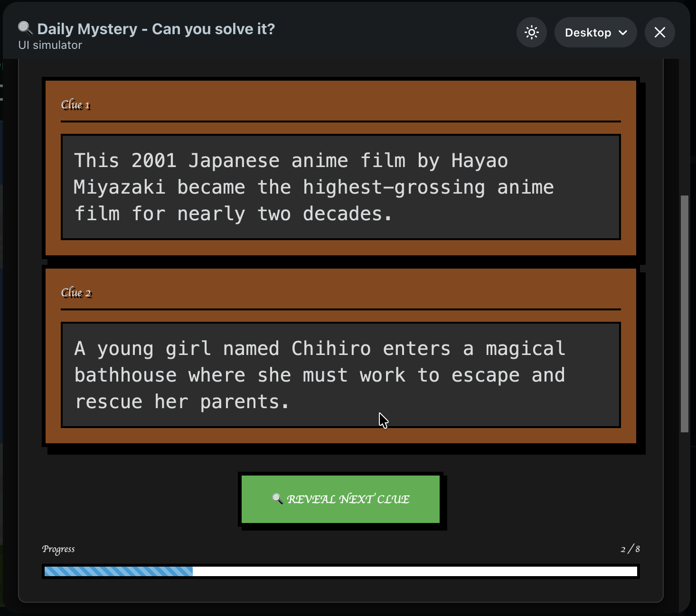Open the Desktop device dropdown
Viewport: 696px width, 616px height.
tap(595, 32)
